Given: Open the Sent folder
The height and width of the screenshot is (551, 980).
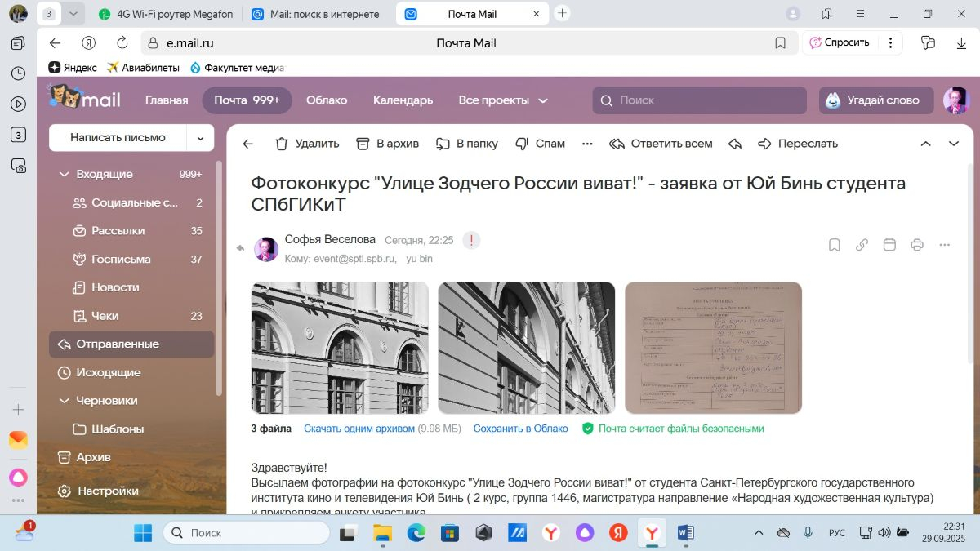Looking at the screenshot, I should click(118, 344).
